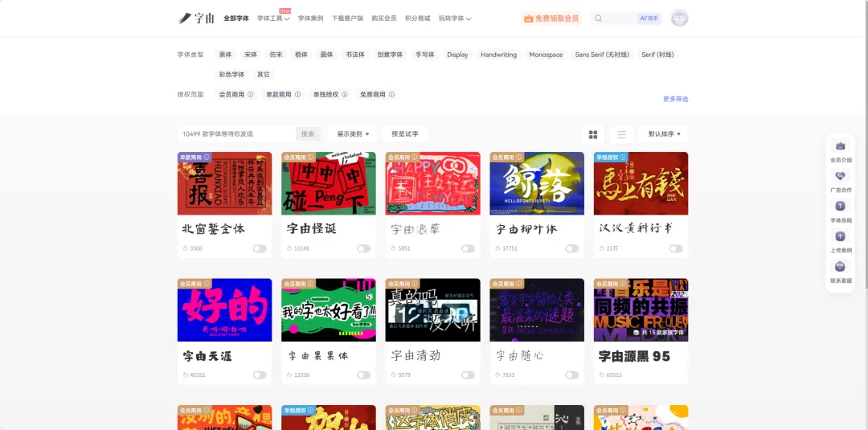This screenshot has height=430, width=868.
Task: Click info icon beside 单款商用 filter
Action: [298, 95]
